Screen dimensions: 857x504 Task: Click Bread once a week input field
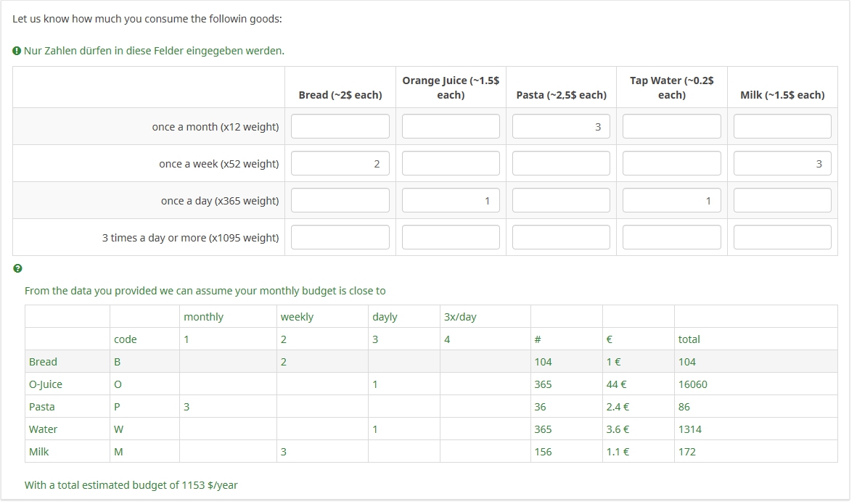(x=340, y=163)
